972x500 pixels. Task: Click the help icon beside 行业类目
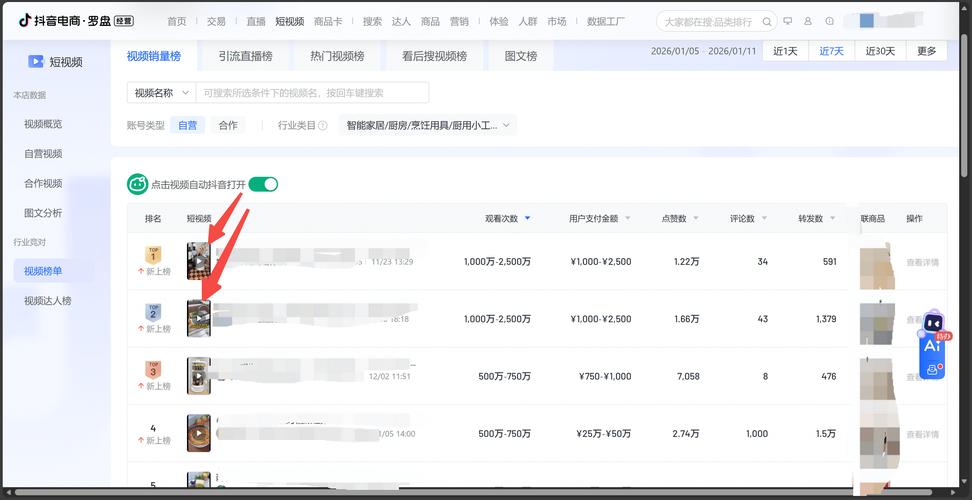tap(322, 125)
